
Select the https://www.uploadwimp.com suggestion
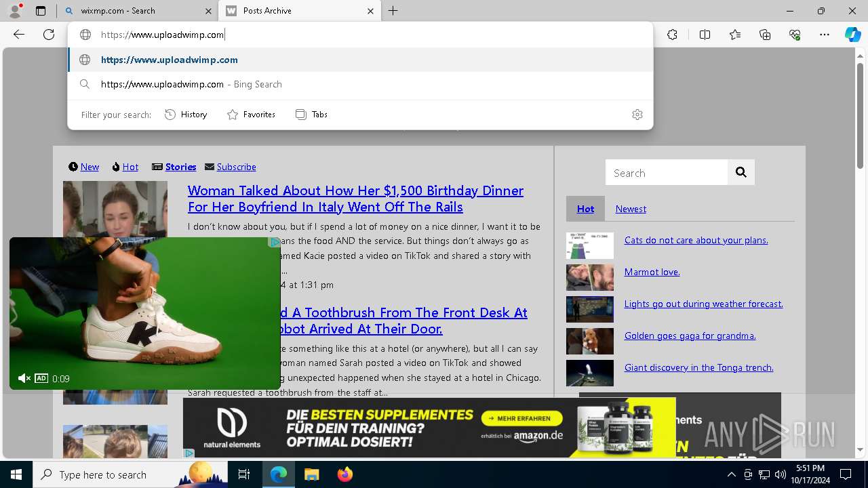point(360,60)
